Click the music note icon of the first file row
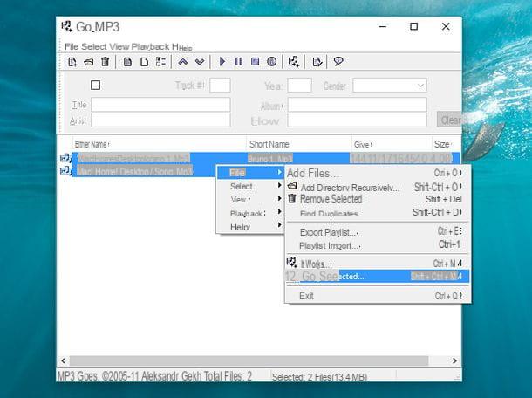The image size is (532, 398). pyautogui.click(x=65, y=158)
